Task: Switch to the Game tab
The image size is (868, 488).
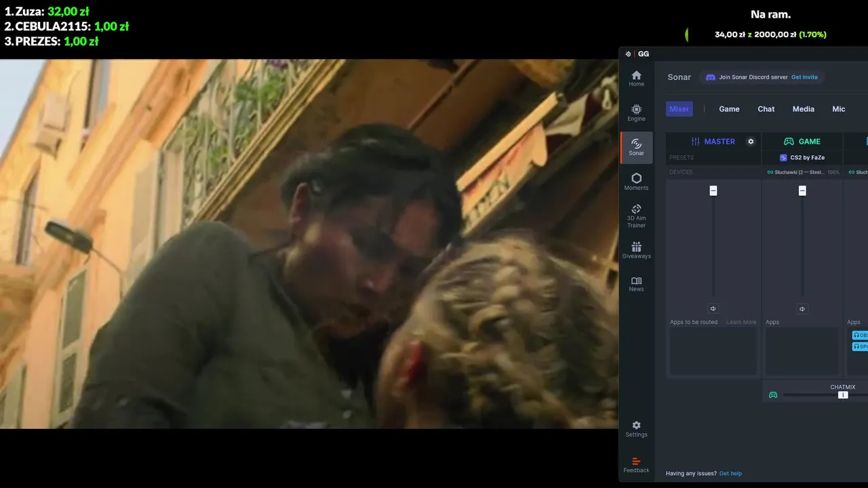Action: pyautogui.click(x=729, y=109)
